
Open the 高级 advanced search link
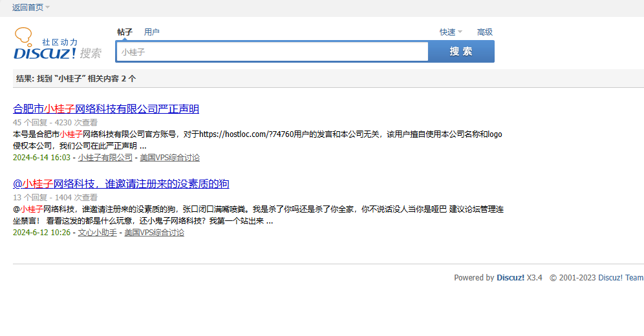(484, 32)
